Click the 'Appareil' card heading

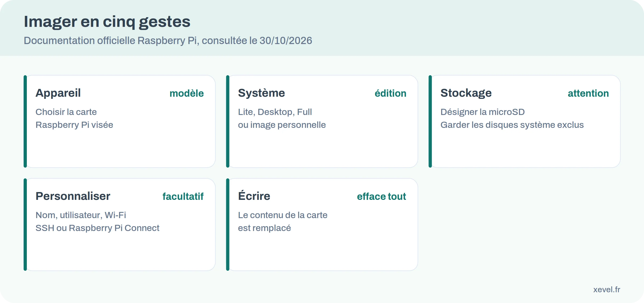pos(58,93)
